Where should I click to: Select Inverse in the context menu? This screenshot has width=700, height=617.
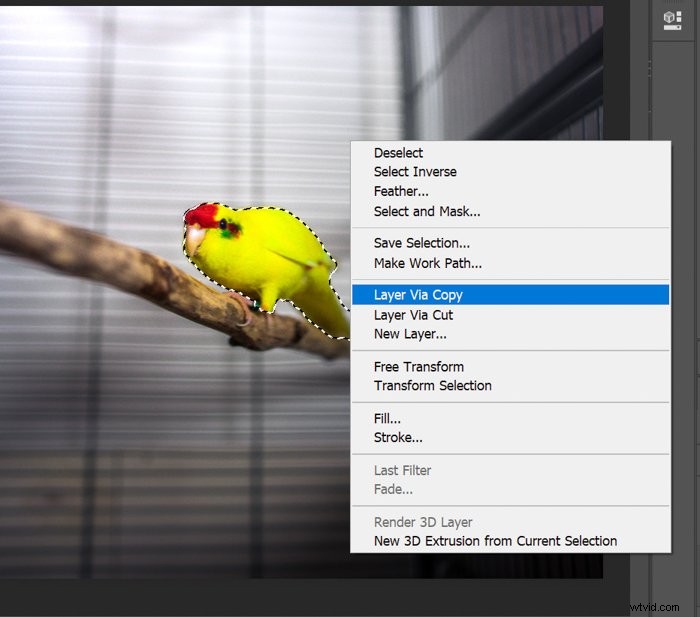(510, 172)
